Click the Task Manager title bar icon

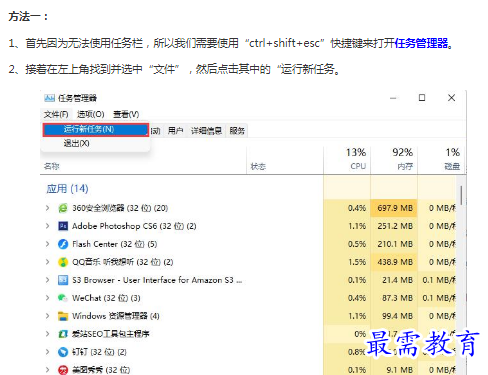click(x=49, y=98)
